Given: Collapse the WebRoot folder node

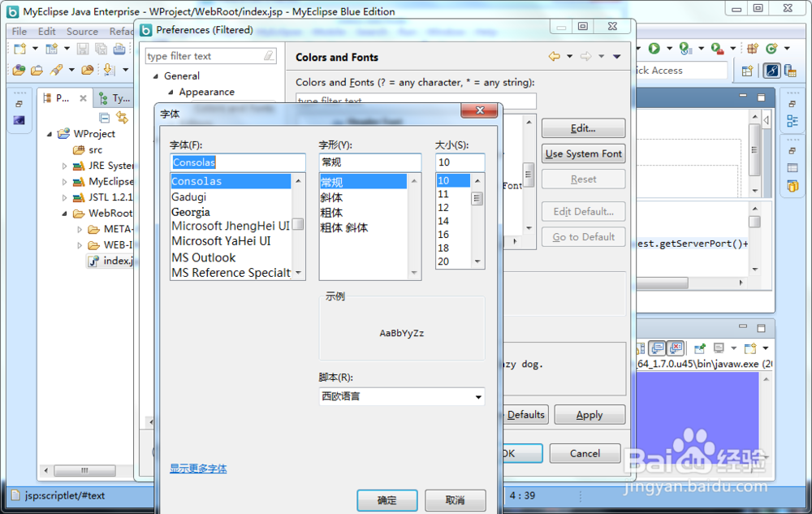Looking at the screenshot, I should (x=65, y=214).
